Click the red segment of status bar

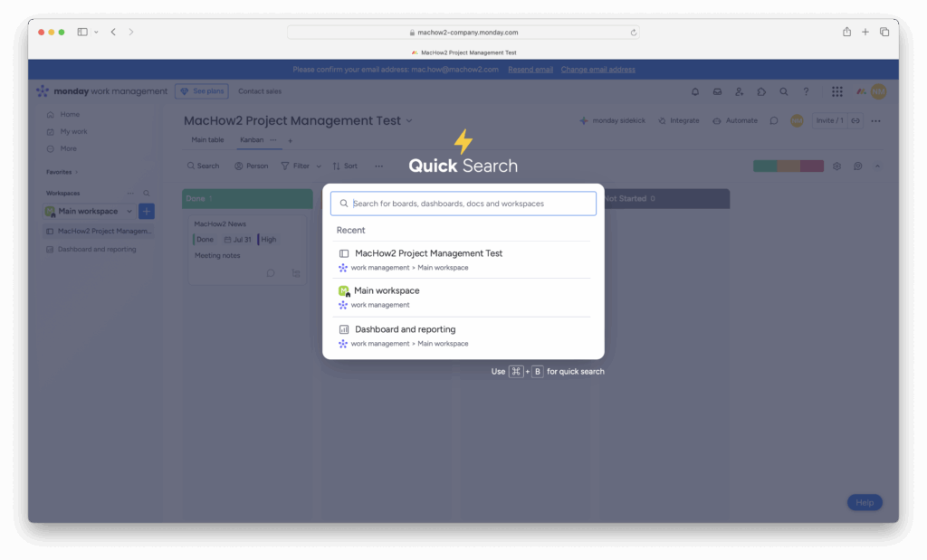812,166
